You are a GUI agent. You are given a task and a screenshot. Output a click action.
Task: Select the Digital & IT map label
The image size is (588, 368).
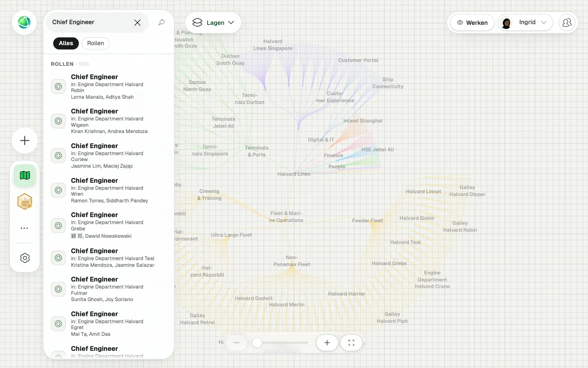321,140
